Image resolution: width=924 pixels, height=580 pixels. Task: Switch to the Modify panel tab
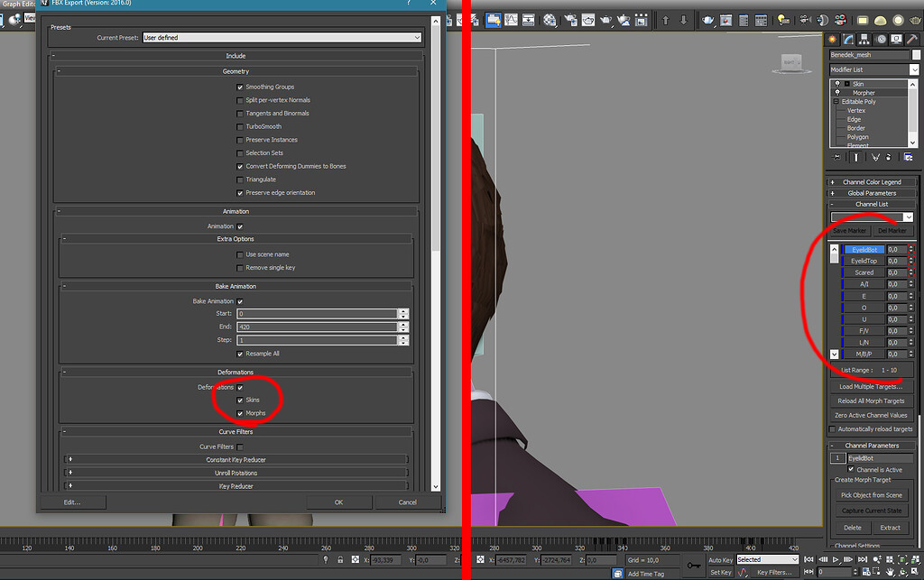[848, 39]
